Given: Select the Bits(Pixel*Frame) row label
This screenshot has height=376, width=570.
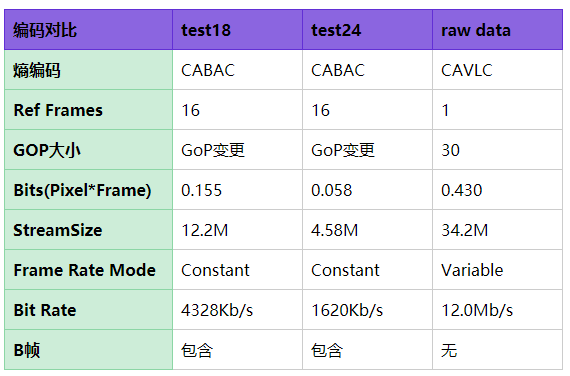Looking at the screenshot, I should click(88, 190).
